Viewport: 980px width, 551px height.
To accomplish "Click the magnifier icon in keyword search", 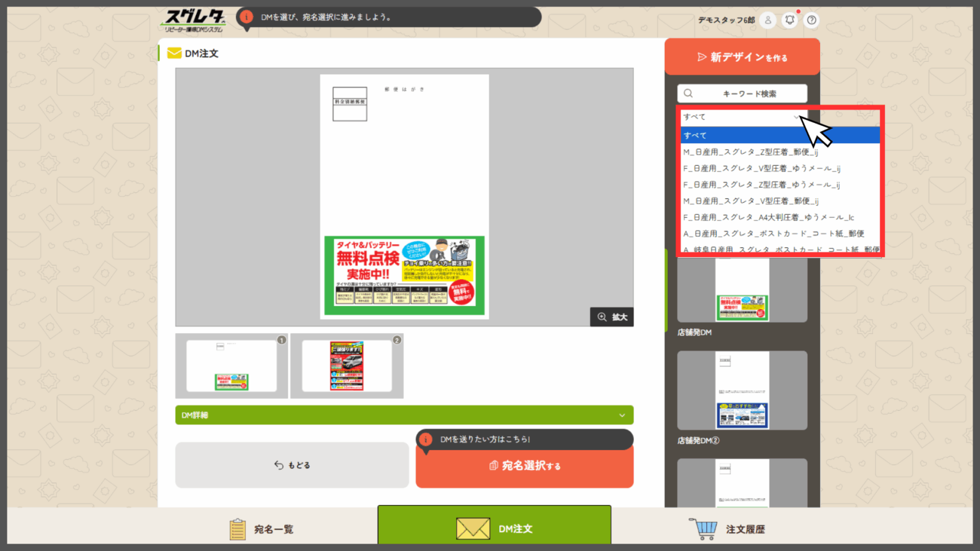I will click(x=688, y=94).
